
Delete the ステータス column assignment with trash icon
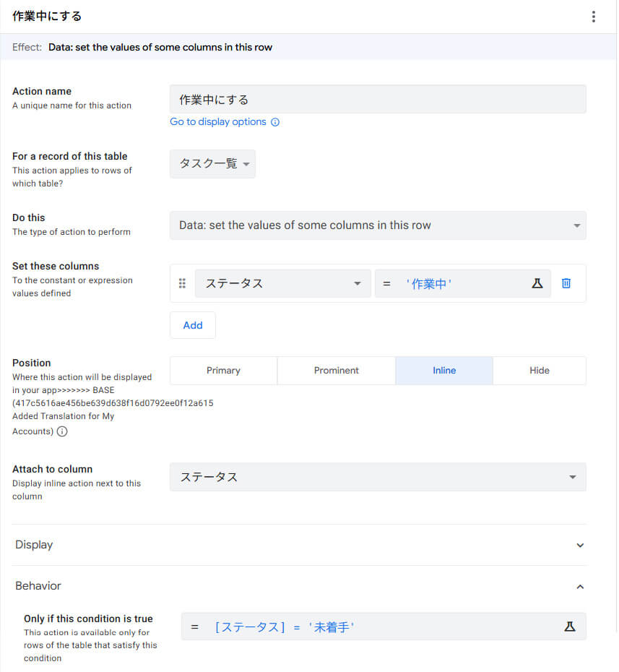[x=566, y=283]
